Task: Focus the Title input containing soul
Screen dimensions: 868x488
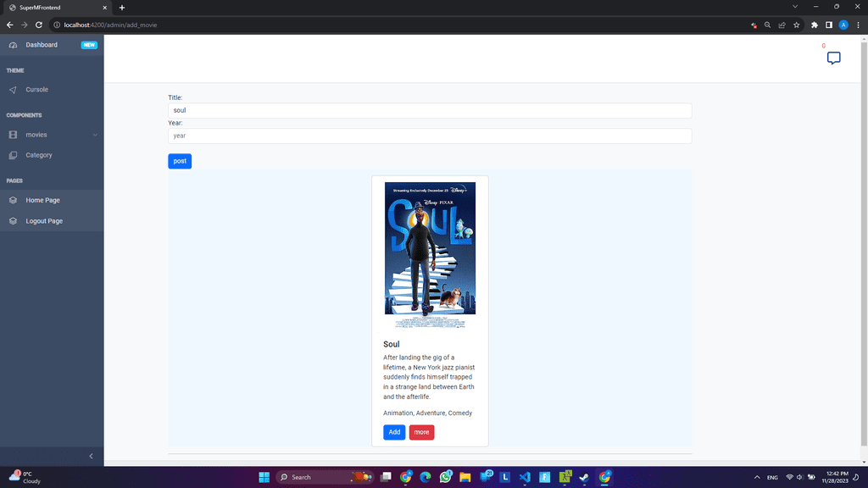Action: (430, 110)
